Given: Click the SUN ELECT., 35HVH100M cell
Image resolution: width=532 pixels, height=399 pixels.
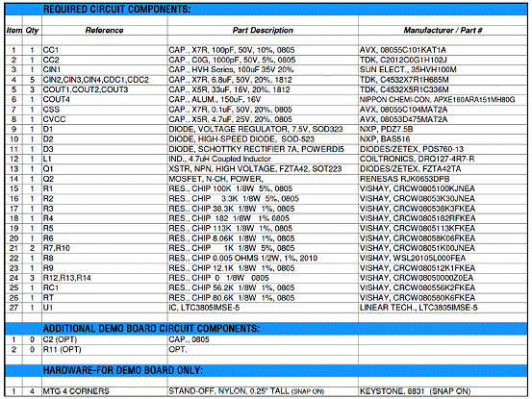Looking at the screenshot, I should tap(408, 69).
